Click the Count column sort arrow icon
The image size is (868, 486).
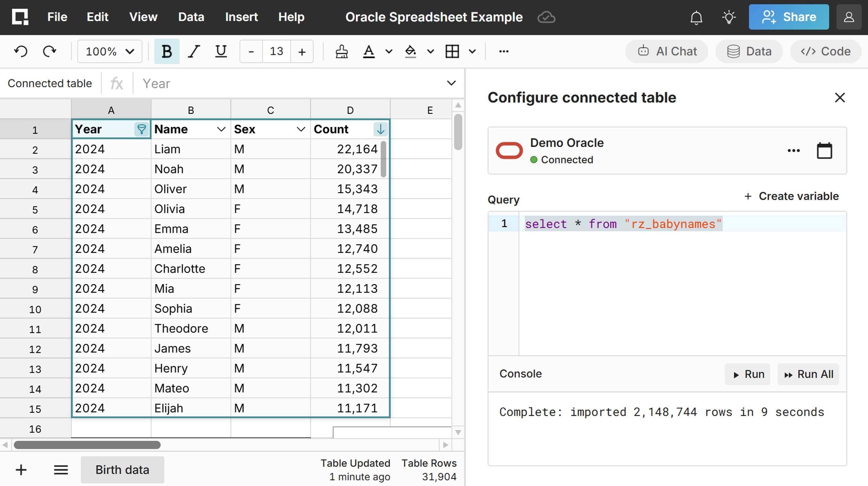click(380, 129)
